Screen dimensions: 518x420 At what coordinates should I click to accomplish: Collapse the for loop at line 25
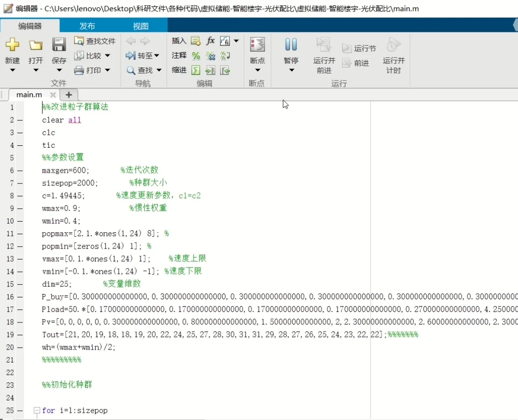(37, 410)
